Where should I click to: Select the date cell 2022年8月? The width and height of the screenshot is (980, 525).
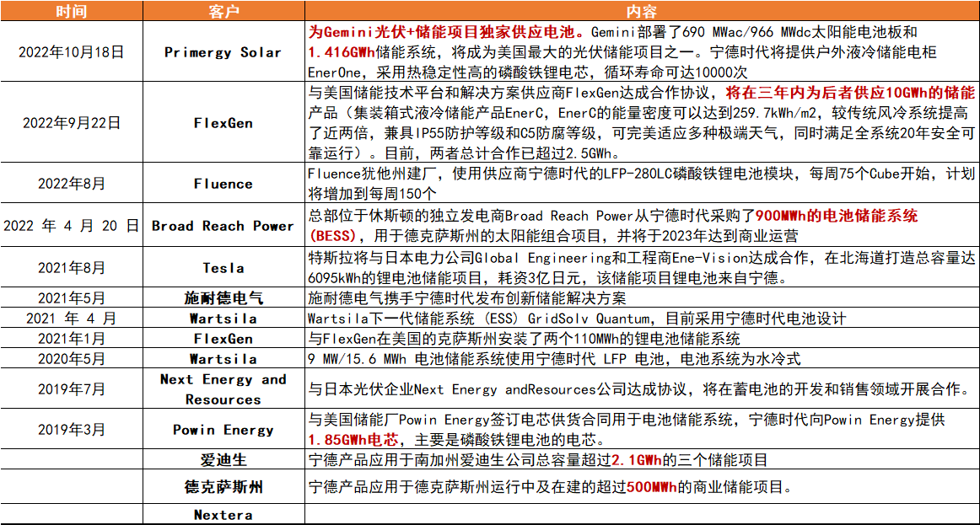tap(71, 184)
